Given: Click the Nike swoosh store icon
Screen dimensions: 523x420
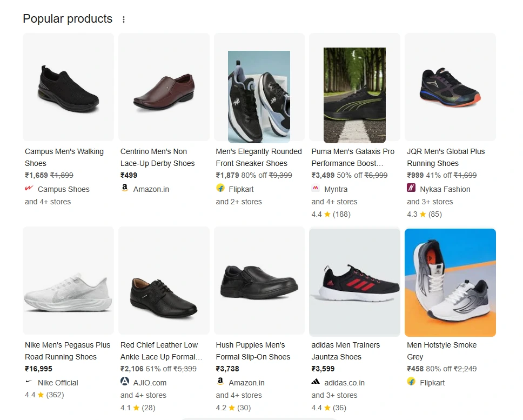Looking at the screenshot, I should [x=29, y=381].
